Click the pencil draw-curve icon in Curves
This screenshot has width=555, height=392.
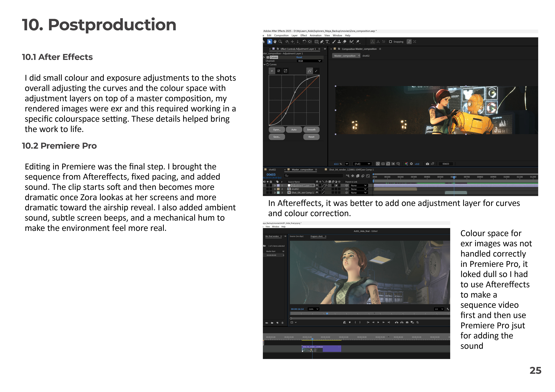pos(316,71)
